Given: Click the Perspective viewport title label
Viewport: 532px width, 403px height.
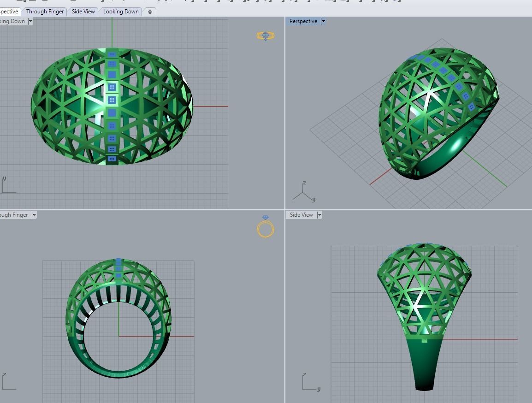Looking at the screenshot, I should coord(303,21).
